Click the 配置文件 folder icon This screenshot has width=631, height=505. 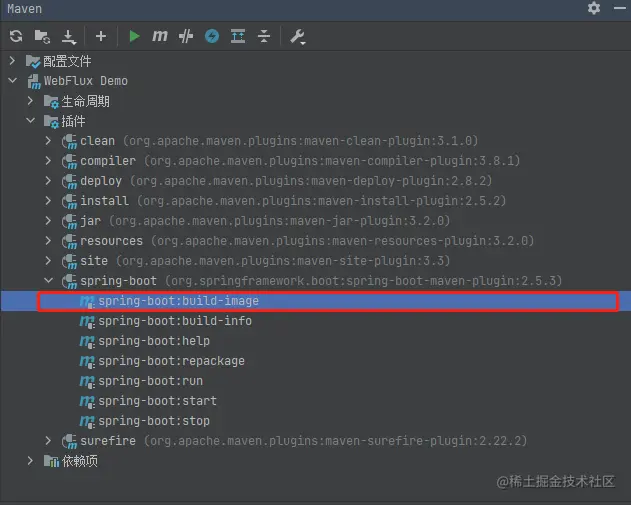(33, 62)
